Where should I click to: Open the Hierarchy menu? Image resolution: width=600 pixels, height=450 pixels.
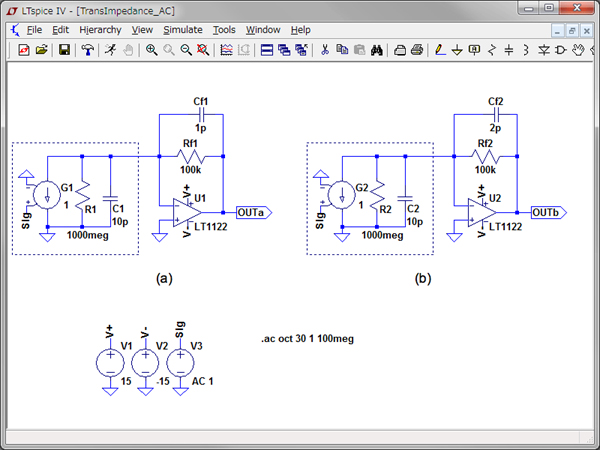pos(100,30)
